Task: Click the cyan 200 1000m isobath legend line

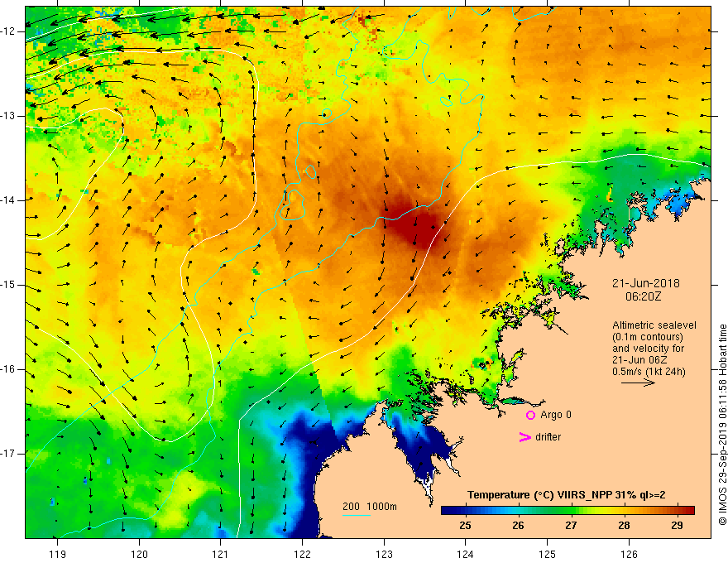Action: (x=356, y=515)
